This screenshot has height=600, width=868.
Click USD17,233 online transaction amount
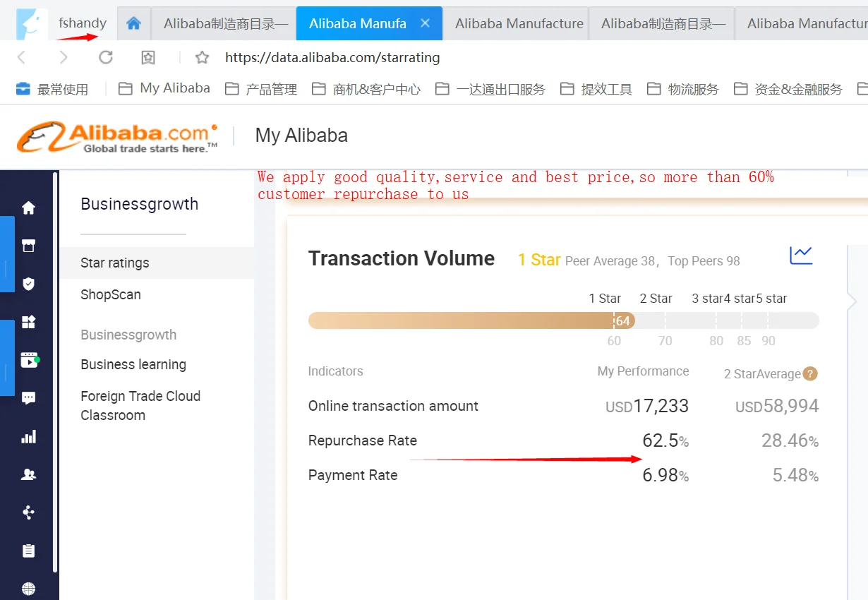(x=647, y=406)
